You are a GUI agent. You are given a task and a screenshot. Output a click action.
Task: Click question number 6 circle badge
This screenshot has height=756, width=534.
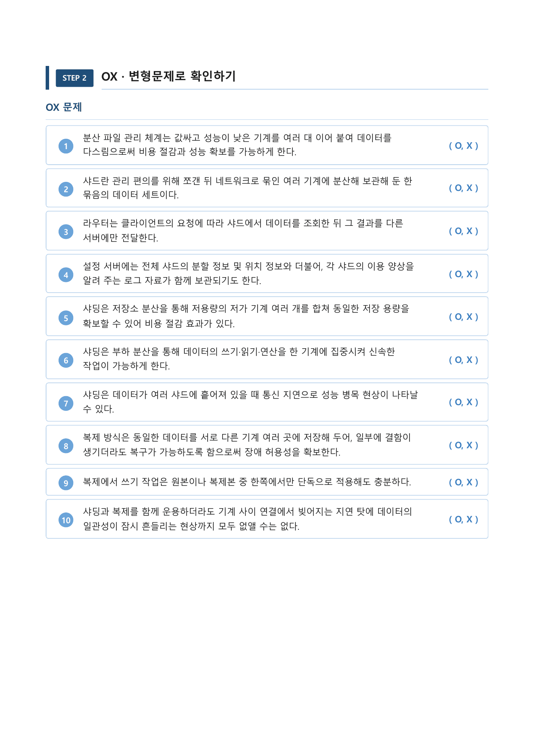pos(66,360)
